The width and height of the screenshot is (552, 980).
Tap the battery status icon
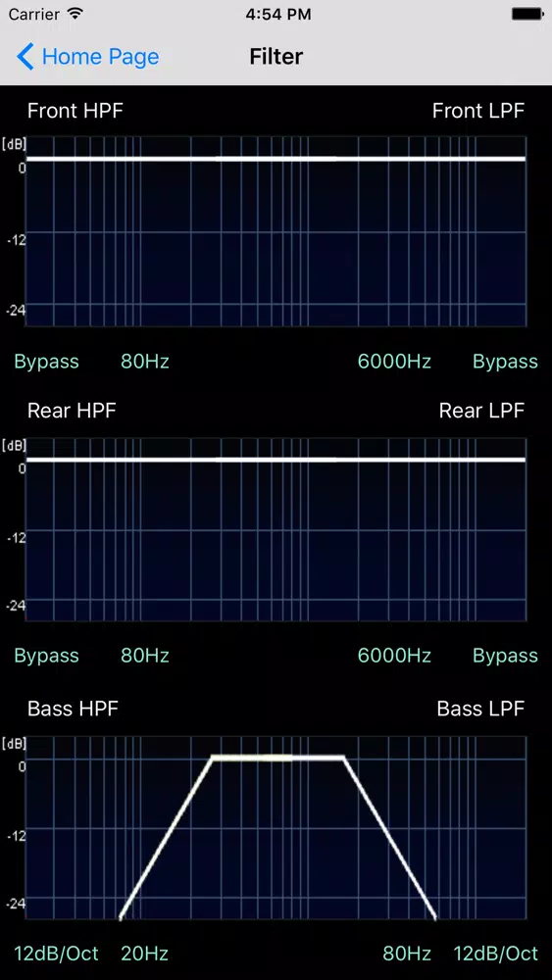click(527, 14)
